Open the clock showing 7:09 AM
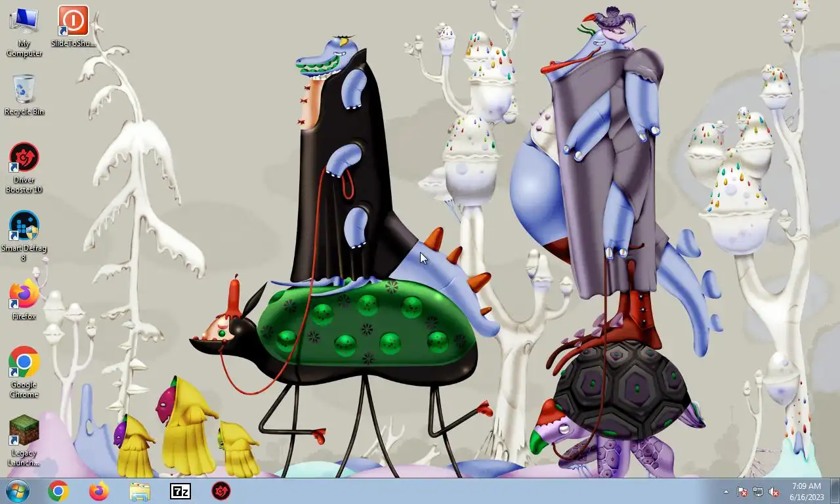 tap(807, 492)
